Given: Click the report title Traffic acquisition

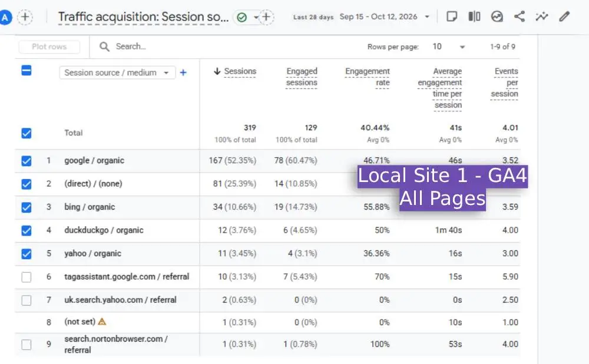Looking at the screenshot, I should click(x=143, y=17).
